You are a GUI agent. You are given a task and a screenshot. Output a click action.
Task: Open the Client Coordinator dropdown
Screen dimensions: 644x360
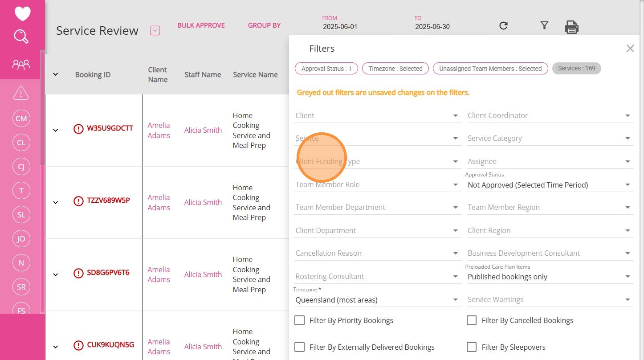coord(550,115)
